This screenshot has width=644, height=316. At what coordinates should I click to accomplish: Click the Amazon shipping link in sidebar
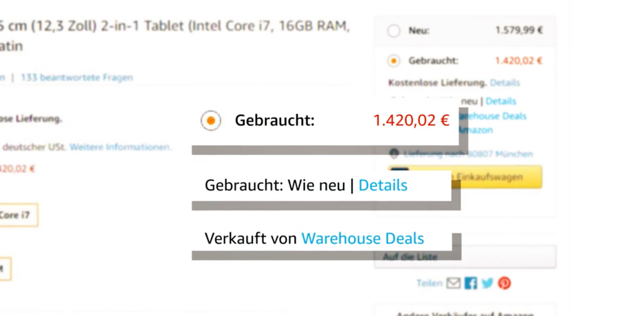click(x=476, y=130)
